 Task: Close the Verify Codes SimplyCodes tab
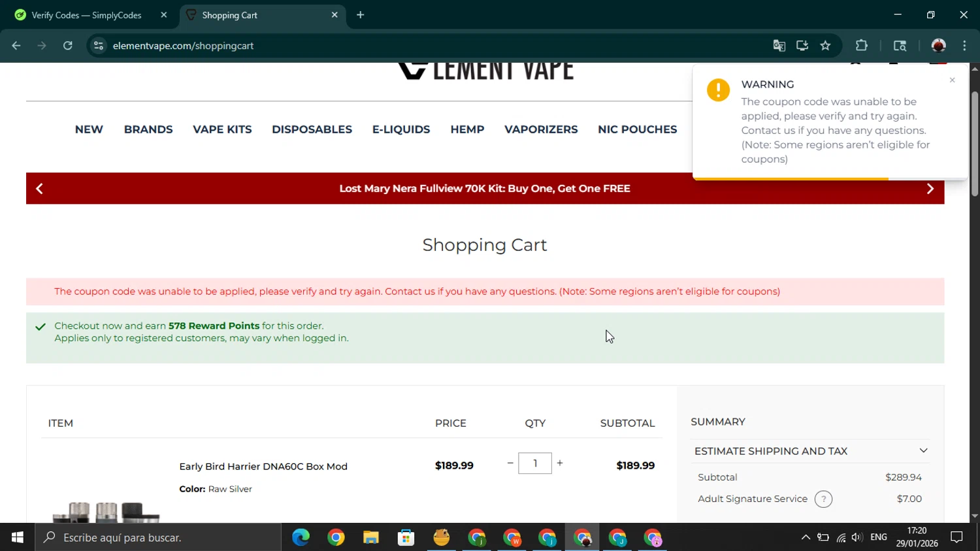tap(164, 15)
